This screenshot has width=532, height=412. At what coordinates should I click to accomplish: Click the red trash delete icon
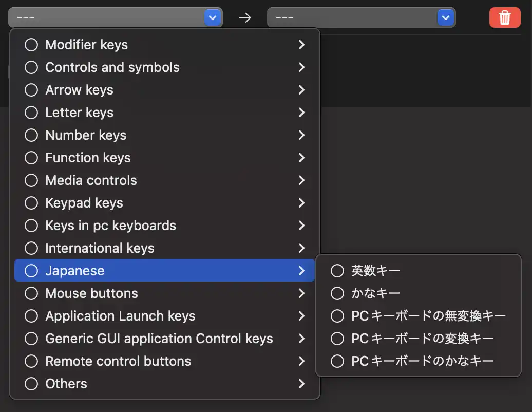(x=505, y=17)
